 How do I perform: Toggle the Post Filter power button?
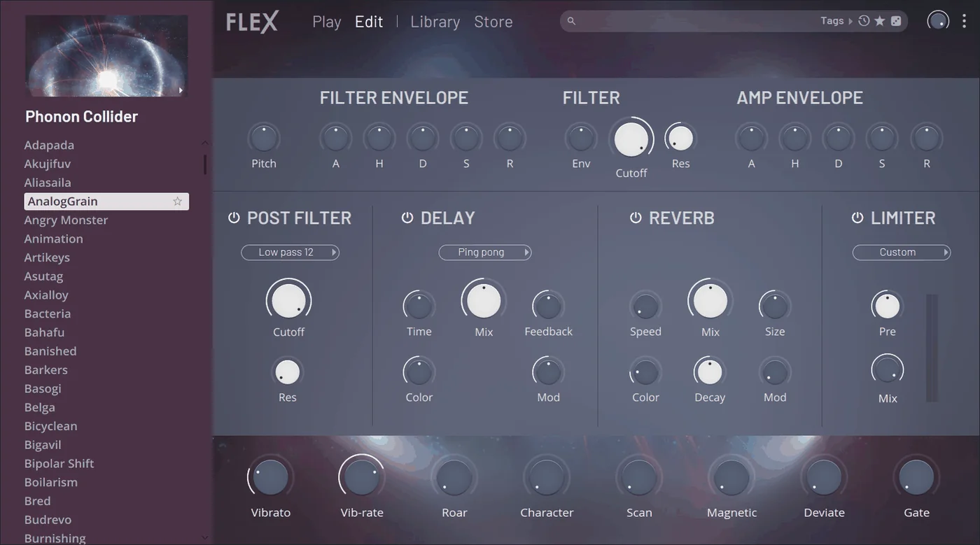(x=234, y=218)
